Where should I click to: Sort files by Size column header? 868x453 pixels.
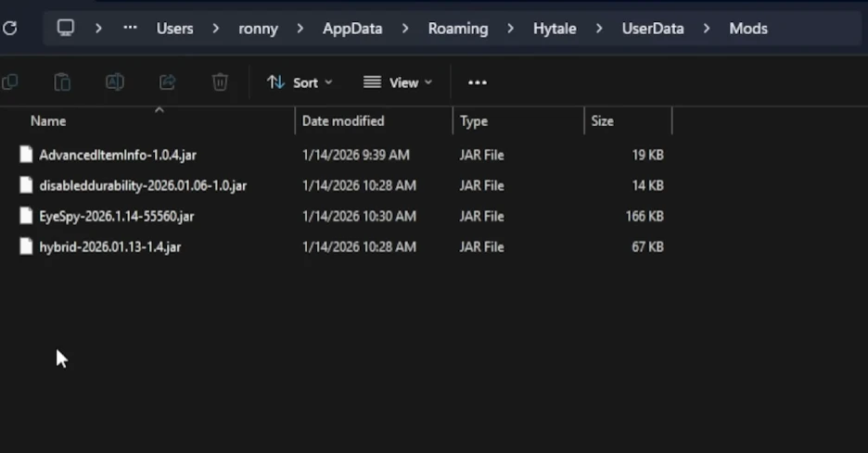click(x=603, y=120)
